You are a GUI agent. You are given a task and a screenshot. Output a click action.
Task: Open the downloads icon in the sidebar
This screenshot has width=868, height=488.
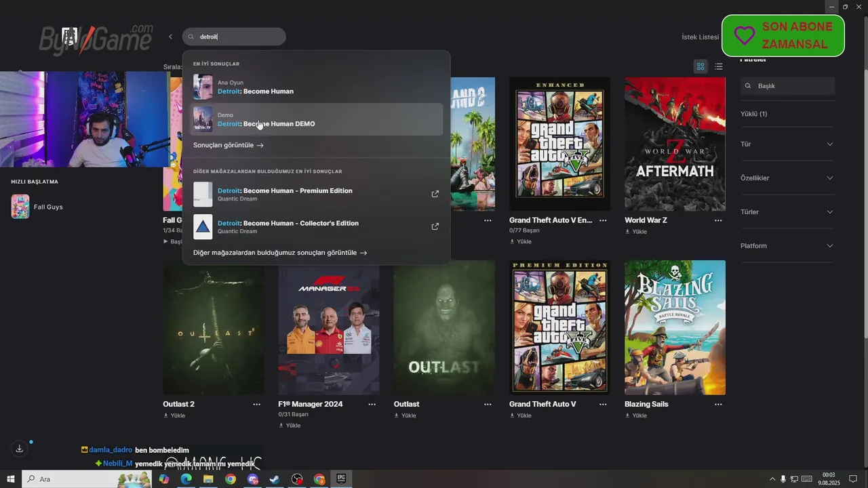click(x=20, y=449)
